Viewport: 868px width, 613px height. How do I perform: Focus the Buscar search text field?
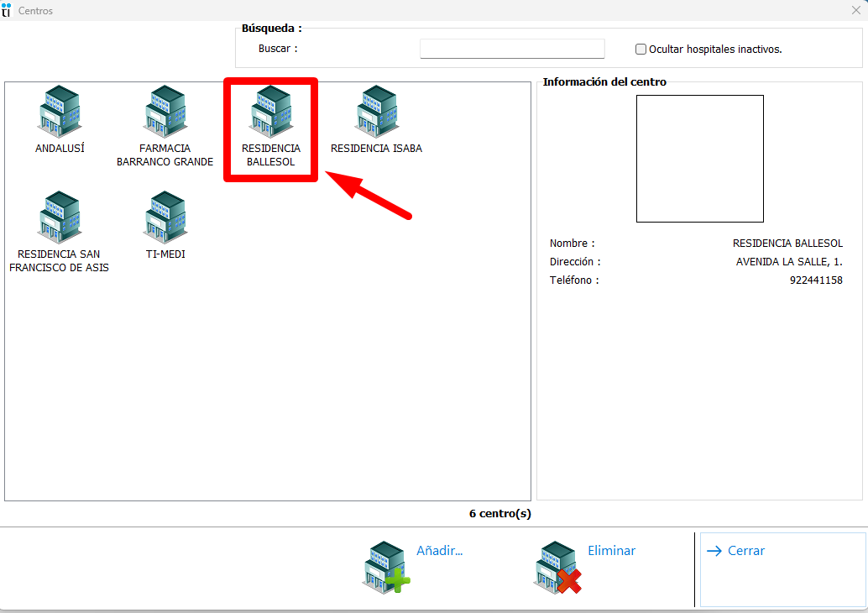pyautogui.click(x=512, y=49)
